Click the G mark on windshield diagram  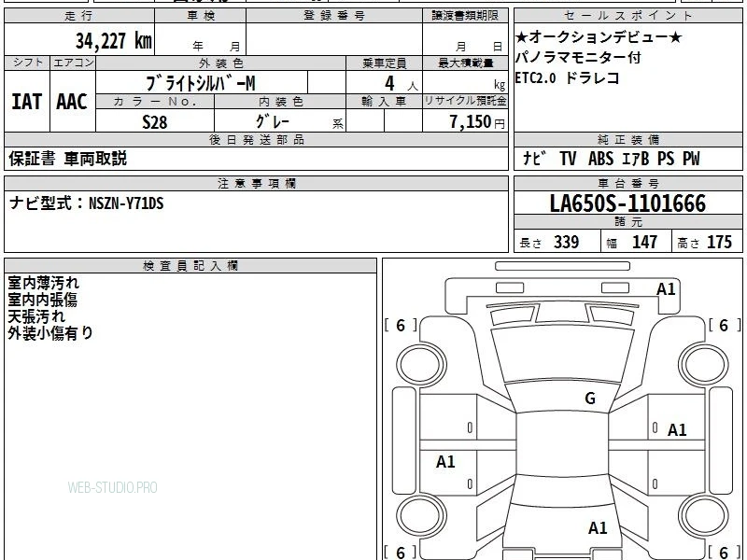590,399
